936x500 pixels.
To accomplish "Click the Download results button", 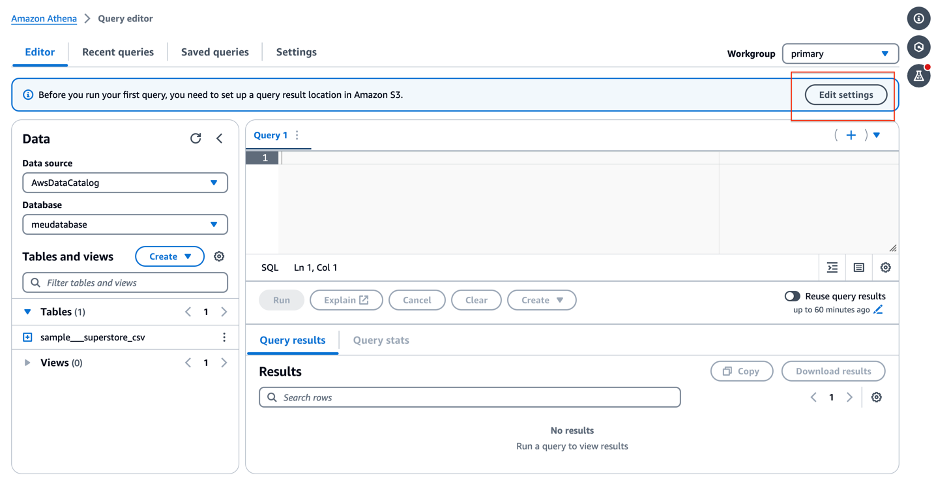I will click(833, 371).
